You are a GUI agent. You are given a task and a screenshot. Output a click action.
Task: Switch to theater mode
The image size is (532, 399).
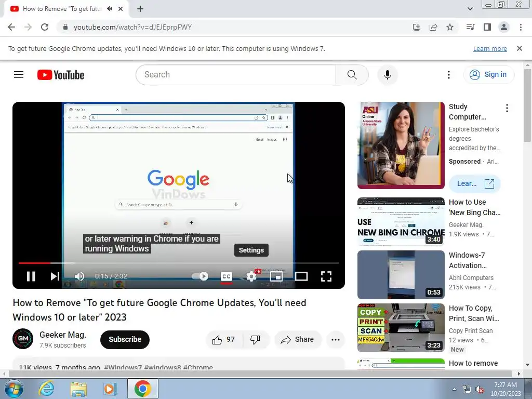pos(301,276)
